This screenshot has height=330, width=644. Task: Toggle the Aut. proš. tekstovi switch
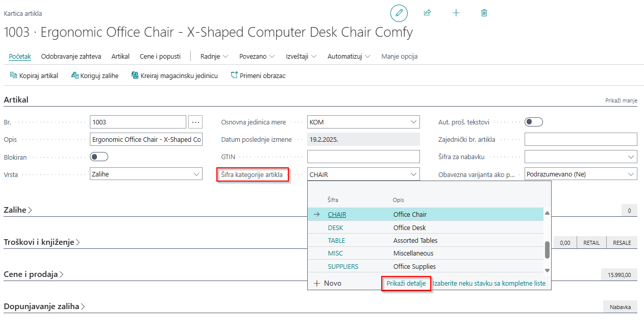pos(533,122)
